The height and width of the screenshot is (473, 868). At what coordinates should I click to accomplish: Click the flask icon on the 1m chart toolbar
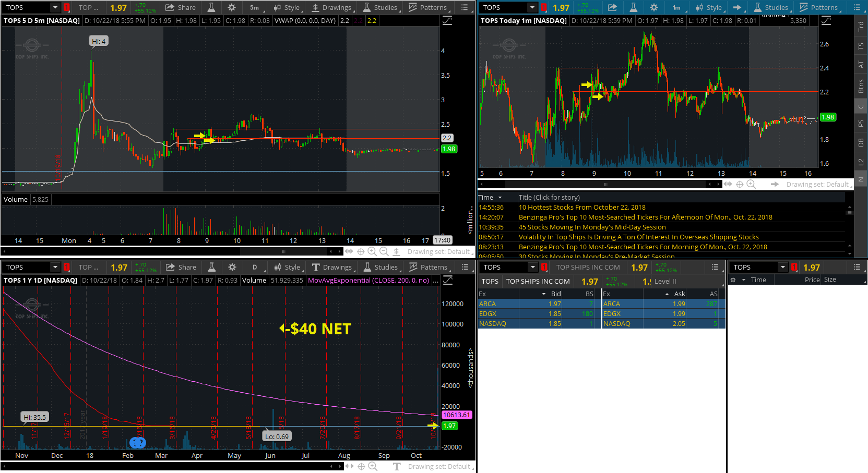pos(633,7)
